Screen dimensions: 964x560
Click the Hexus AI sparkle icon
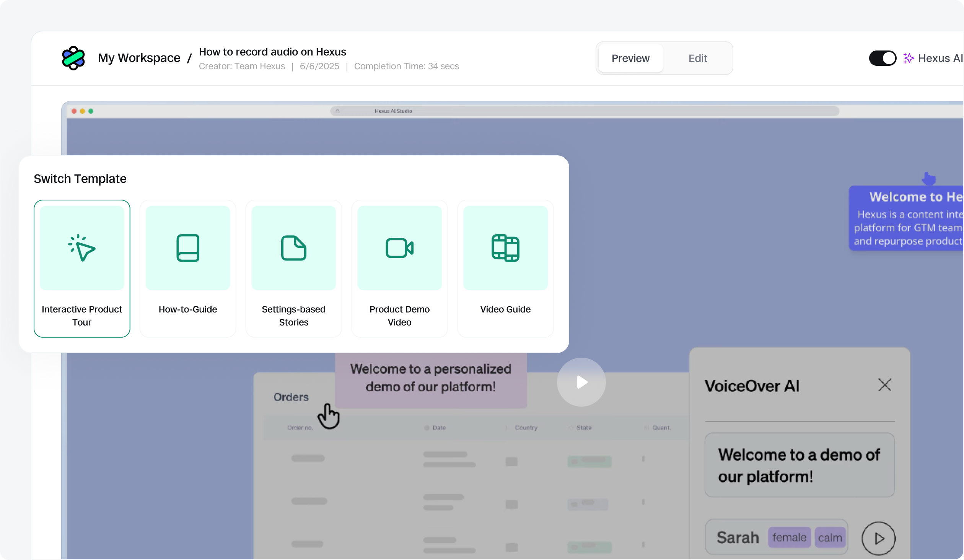[909, 58]
